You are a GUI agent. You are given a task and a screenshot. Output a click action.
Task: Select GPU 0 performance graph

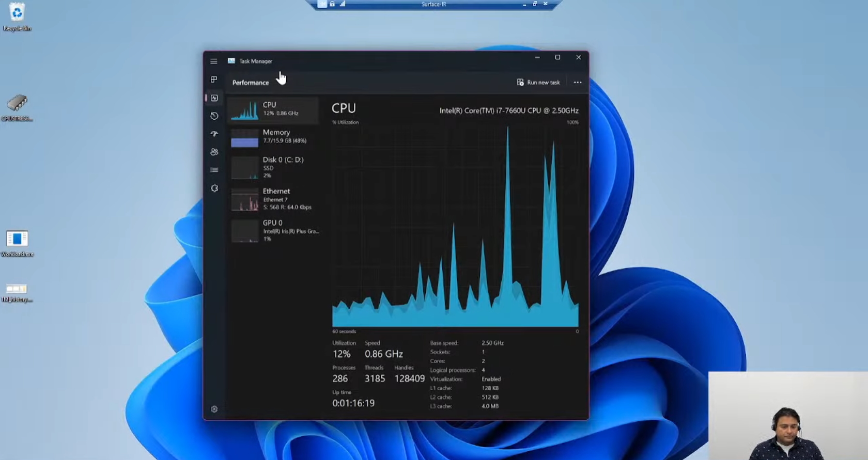[x=273, y=230]
